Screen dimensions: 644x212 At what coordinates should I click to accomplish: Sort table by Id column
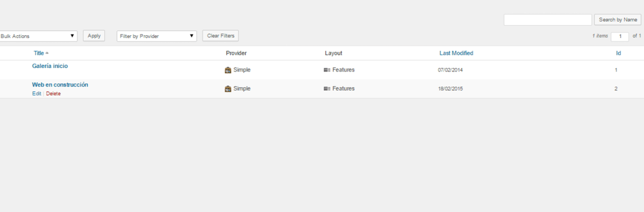[x=618, y=53]
